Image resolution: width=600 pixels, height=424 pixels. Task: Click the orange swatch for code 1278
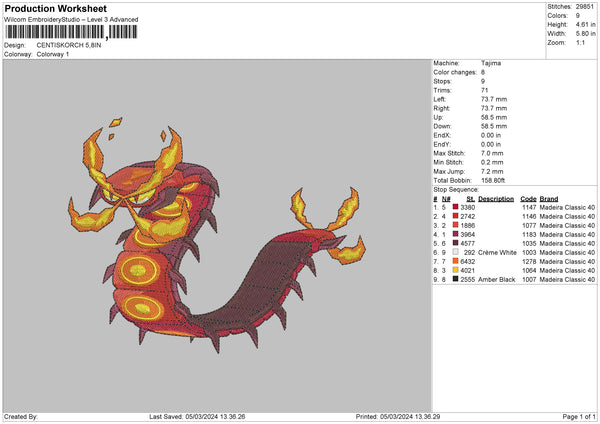(x=456, y=262)
